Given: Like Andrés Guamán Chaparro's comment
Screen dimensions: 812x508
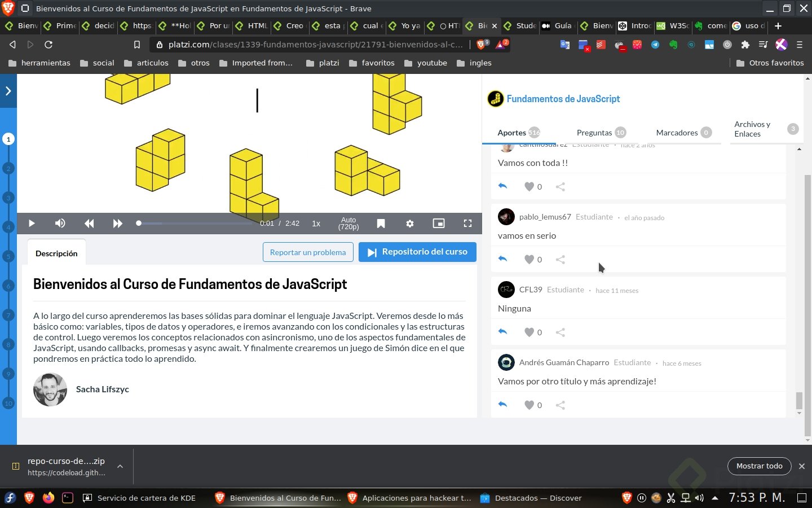Looking at the screenshot, I should [x=529, y=405].
